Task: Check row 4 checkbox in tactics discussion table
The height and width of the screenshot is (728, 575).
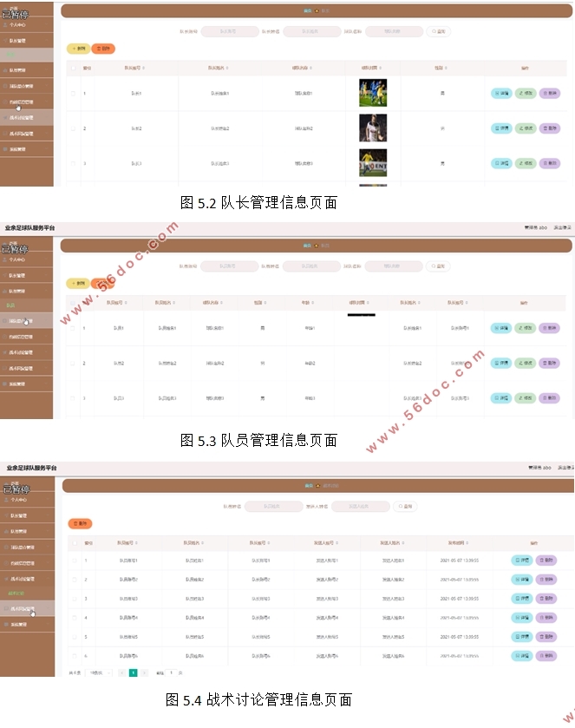Action: click(x=73, y=618)
